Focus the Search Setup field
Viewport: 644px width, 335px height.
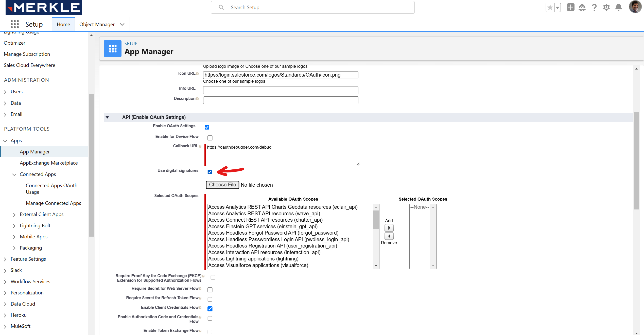312,7
